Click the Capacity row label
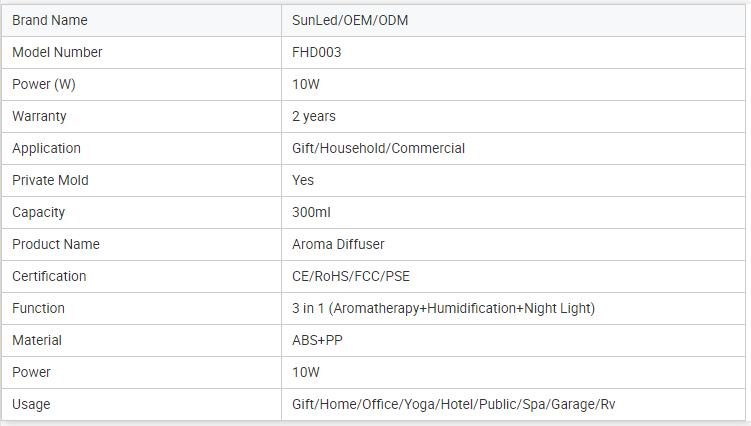Viewport: 751px width, 426px height. click(39, 212)
